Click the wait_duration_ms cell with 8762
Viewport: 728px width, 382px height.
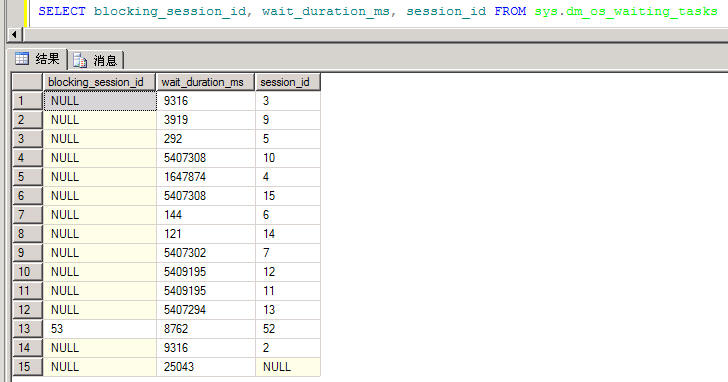click(x=206, y=329)
